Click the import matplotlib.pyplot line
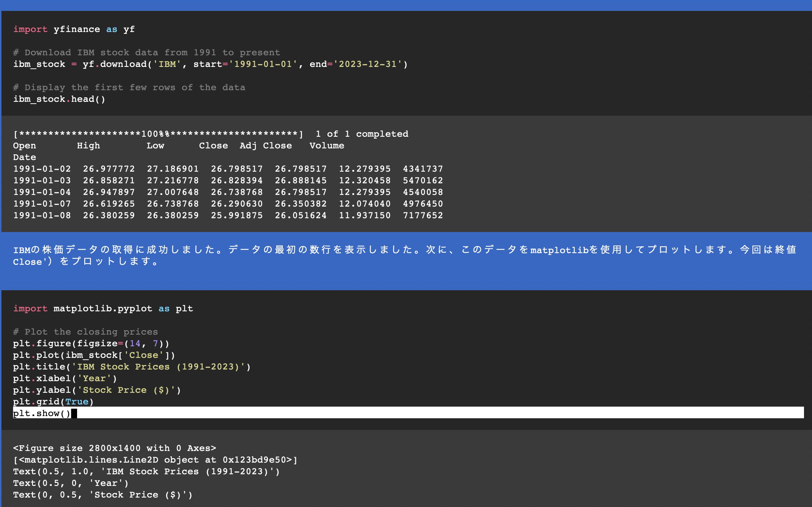 (102, 308)
